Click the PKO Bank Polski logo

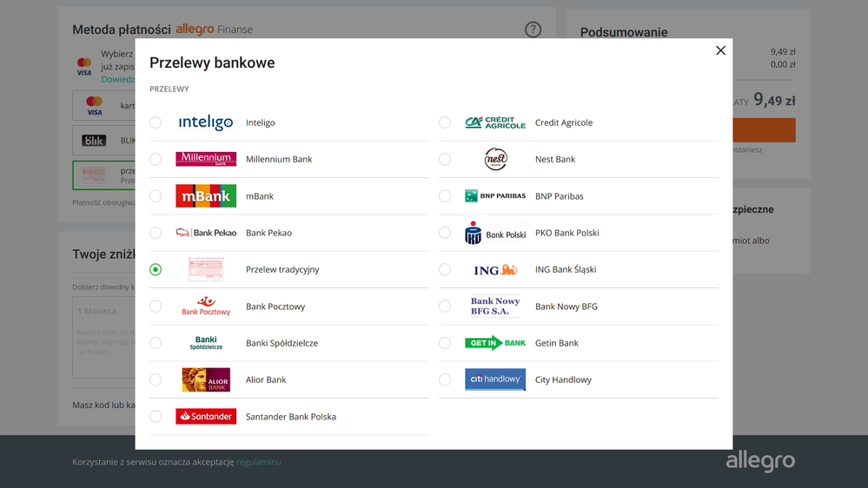click(x=495, y=233)
